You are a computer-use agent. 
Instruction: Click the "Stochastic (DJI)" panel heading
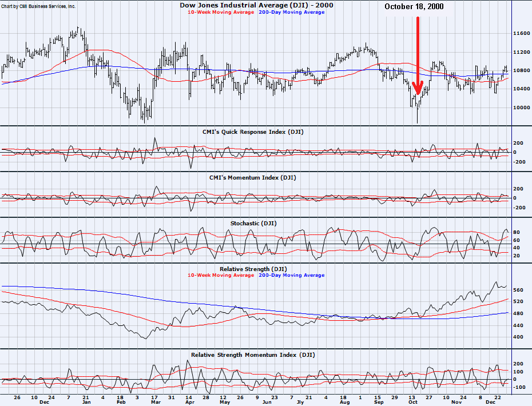tap(253, 224)
